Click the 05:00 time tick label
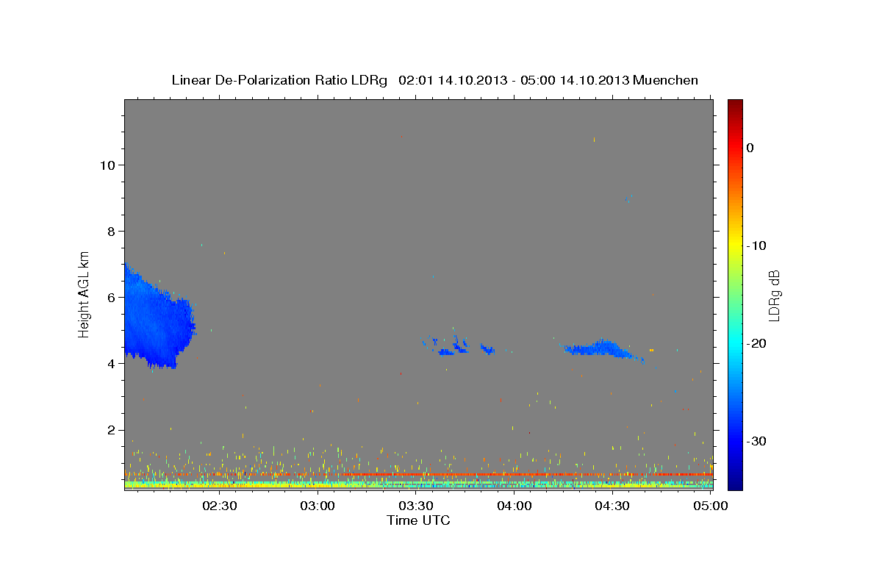This screenshot has width=882, height=588. [x=711, y=506]
